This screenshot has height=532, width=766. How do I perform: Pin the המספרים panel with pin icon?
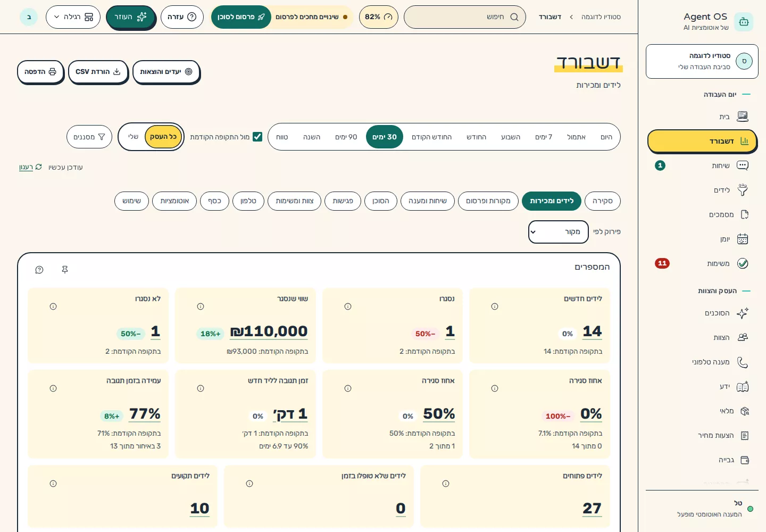point(65,270)
